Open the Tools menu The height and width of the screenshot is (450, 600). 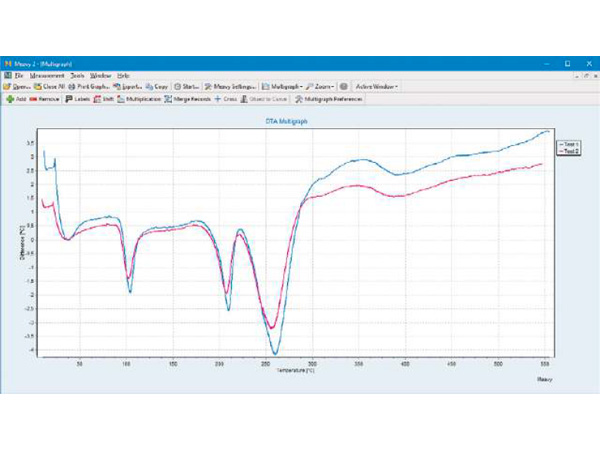pos(77,75)
